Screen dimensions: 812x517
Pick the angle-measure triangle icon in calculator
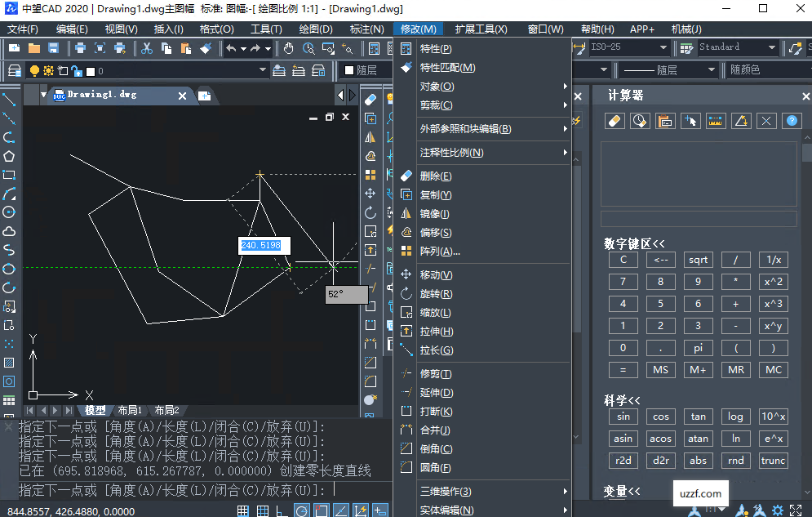(741, 120)
